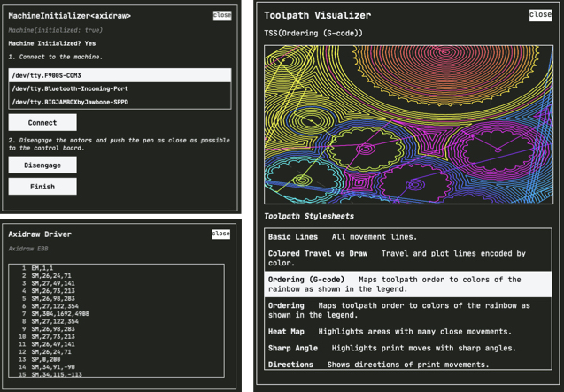
Task: Select the Colored Travel vs Draw stylesheet
Action: (408, 257)
